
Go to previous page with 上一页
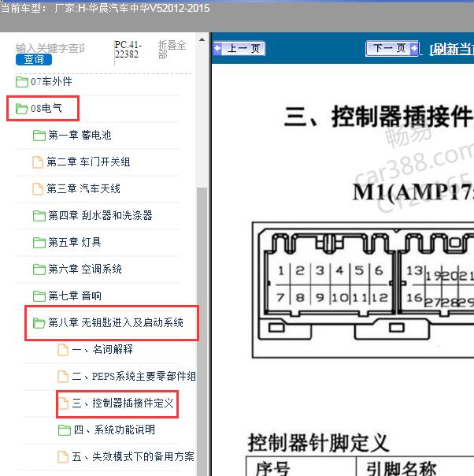click(x=239, y=48)
